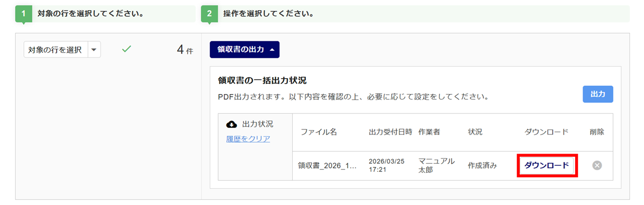This screenshot has width=644, height=205.
Task: Collapse the 領収書の出力 panel
Action: click(x=244, y=50)
